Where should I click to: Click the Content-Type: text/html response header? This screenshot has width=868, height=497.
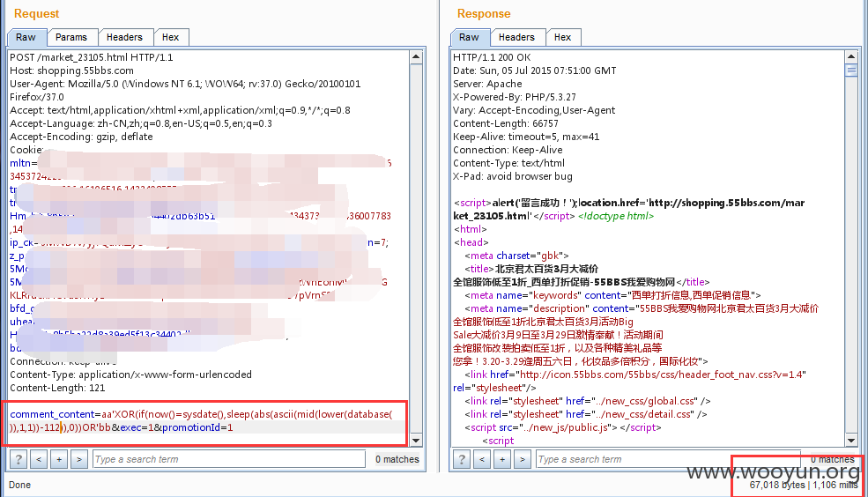pos(508,163)
